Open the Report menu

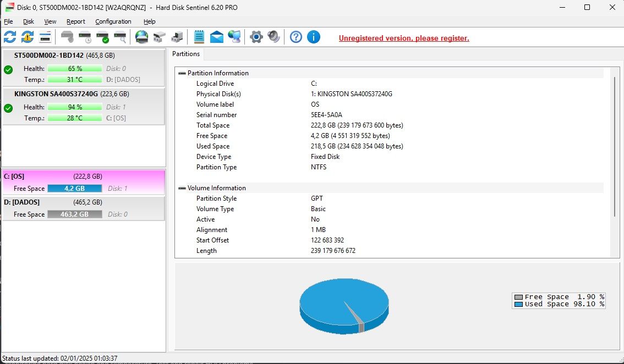pos(75,21)
